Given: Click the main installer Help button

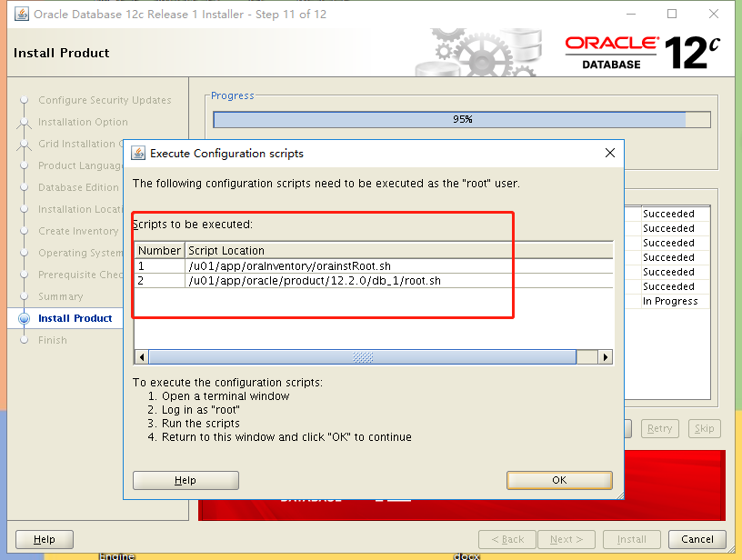Looking at the screenshot, I should pyautogui.click(x=45, y=539).
